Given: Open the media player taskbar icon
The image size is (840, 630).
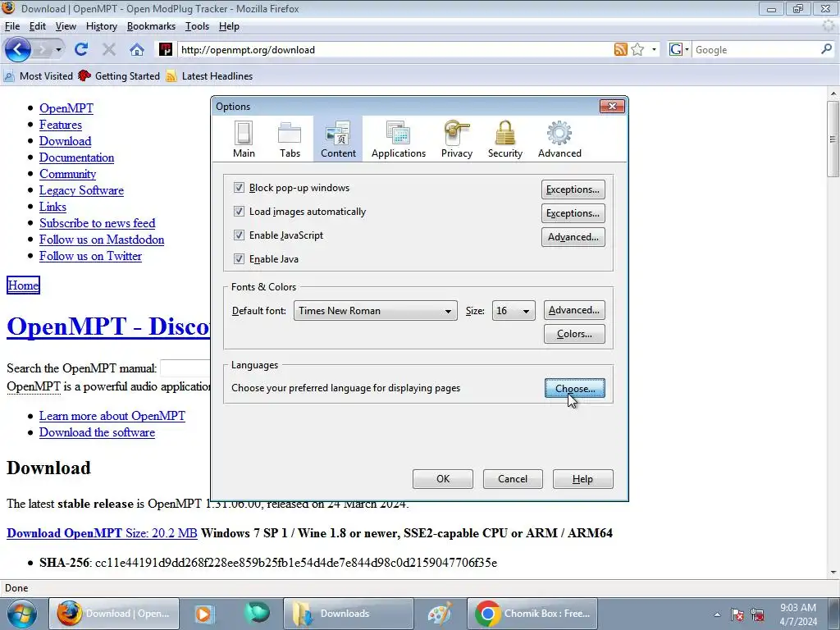Looking at the screenshot, I should [x=204, y=614].
